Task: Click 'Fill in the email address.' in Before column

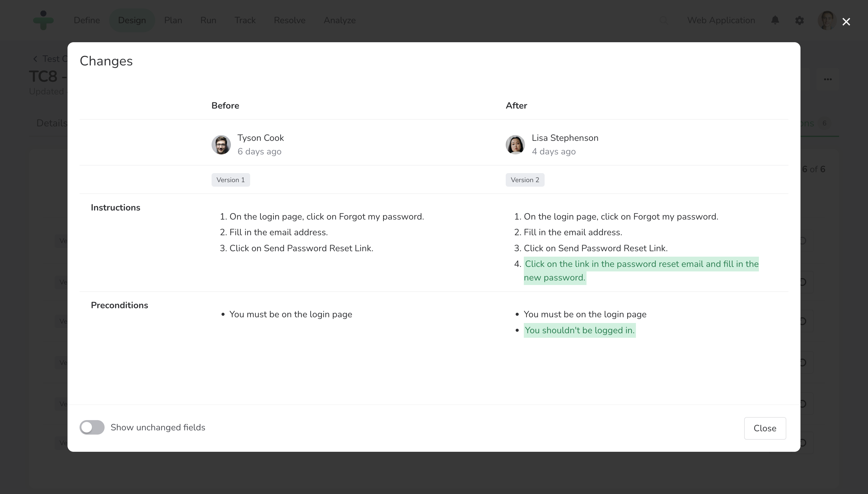Action: 279,233
